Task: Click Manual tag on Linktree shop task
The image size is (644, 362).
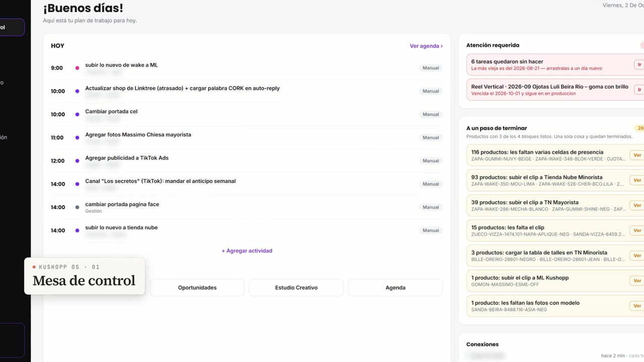Action: point(431,91)
